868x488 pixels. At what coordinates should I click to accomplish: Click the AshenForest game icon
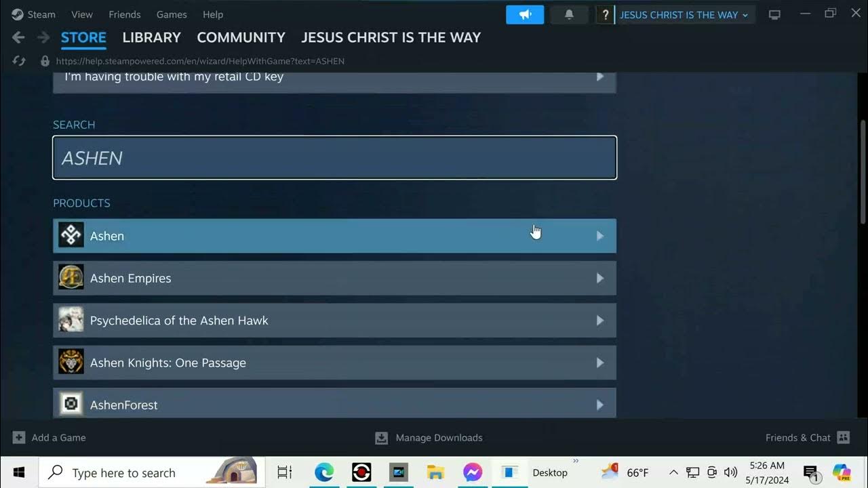pyautogui.click(x=71, y=405)
